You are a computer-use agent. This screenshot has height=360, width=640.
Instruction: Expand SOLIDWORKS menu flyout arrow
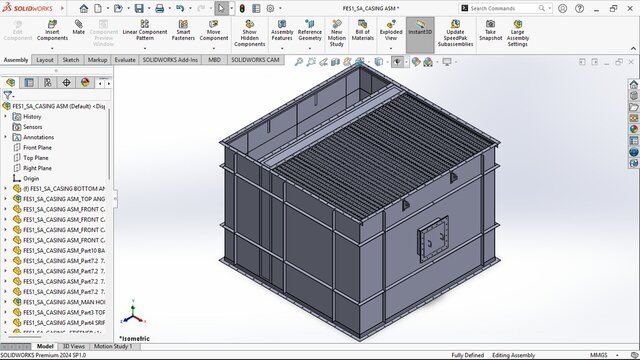pyautogui.click(x=62, y=8)
